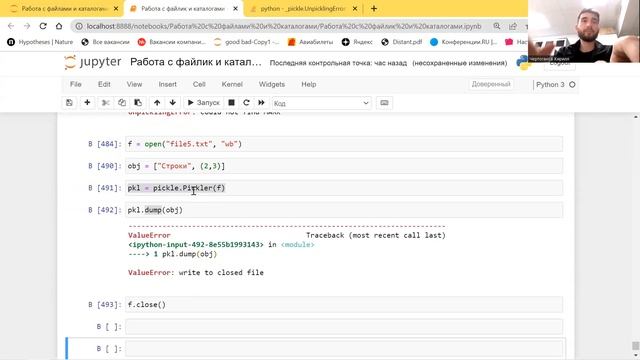Open the browser home page icon
Screen dimensions: 640x360
pos(59,26)
